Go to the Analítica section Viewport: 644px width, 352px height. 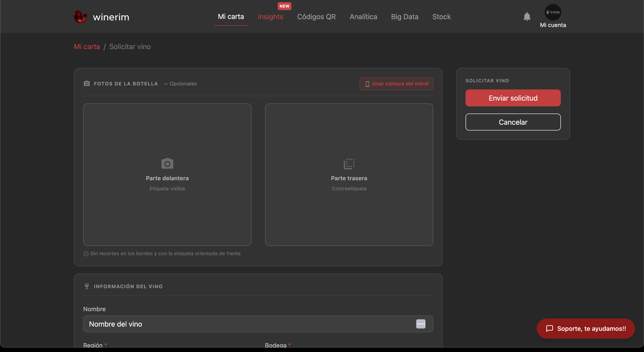point(363,17)
